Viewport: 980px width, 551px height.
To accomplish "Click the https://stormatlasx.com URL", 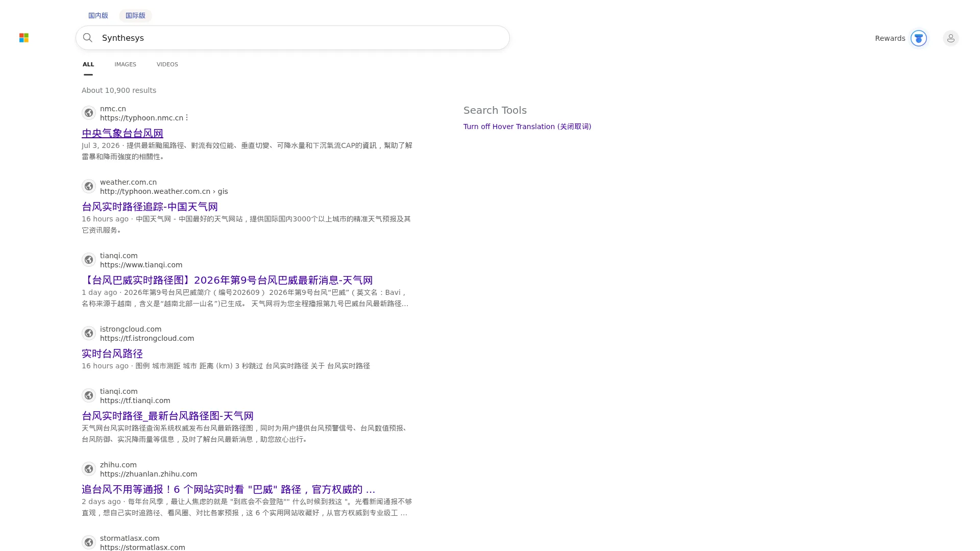I will 142,547.
